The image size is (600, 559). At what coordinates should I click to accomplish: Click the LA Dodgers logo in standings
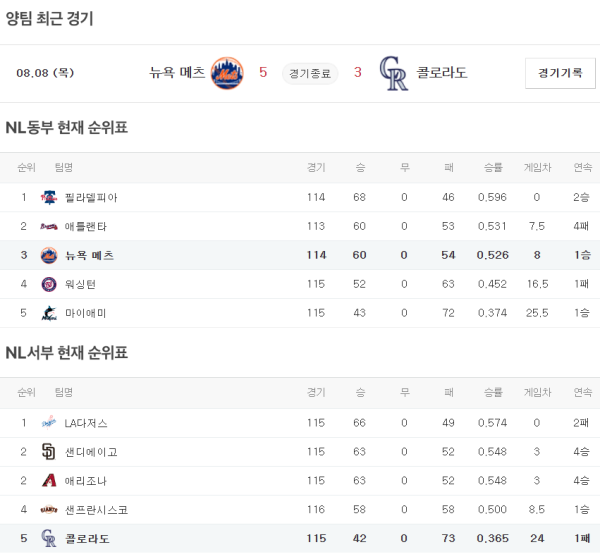point(48,423)
